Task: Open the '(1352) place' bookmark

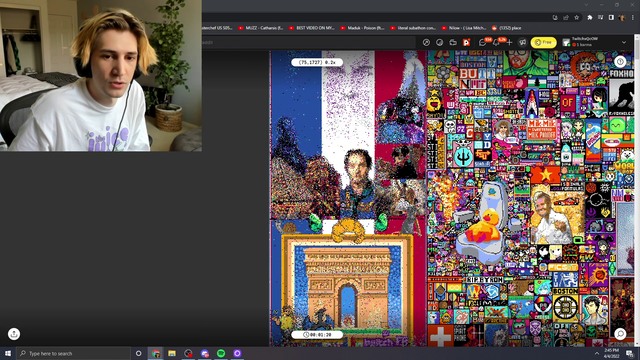Action: (506, 28)
